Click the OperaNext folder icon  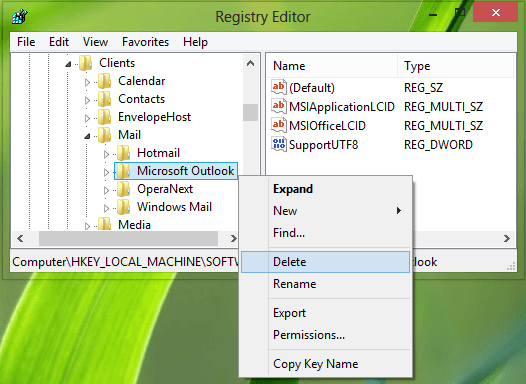(124, 189)
